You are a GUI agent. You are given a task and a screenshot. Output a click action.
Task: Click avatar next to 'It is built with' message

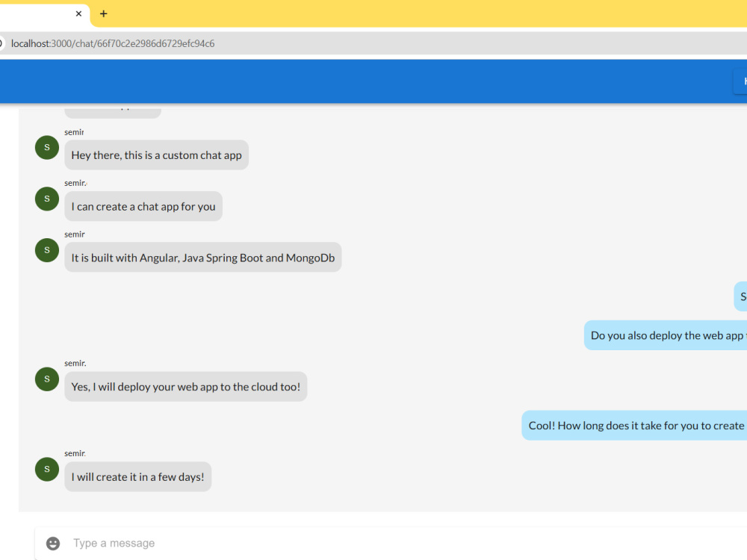(47, 250)
